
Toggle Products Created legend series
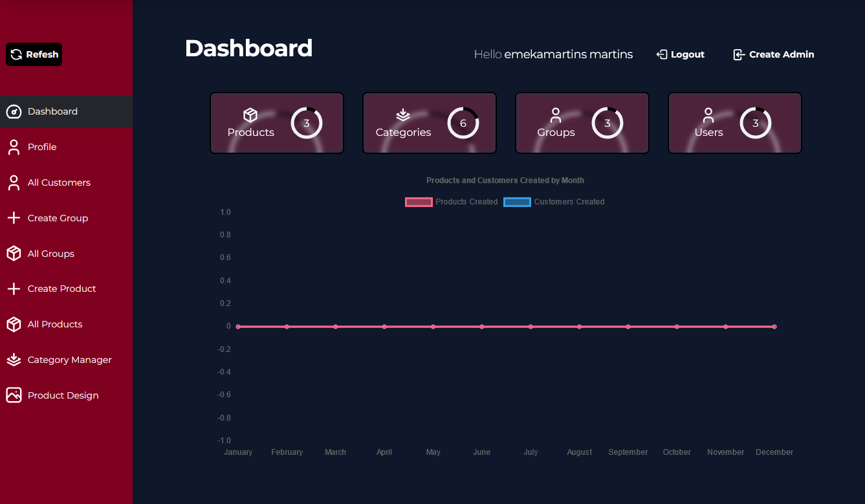[452, 202]
